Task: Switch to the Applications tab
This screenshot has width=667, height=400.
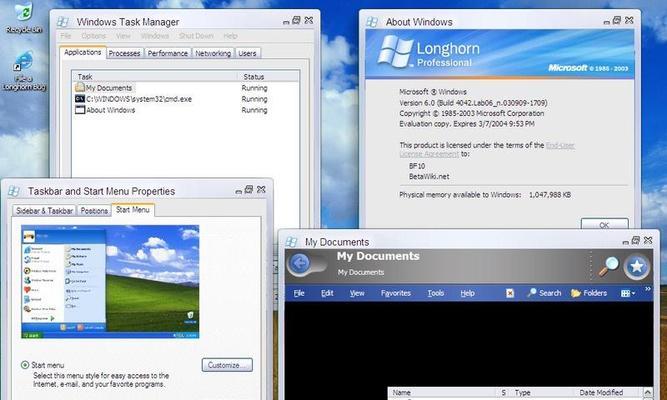Action: [83, 52]
